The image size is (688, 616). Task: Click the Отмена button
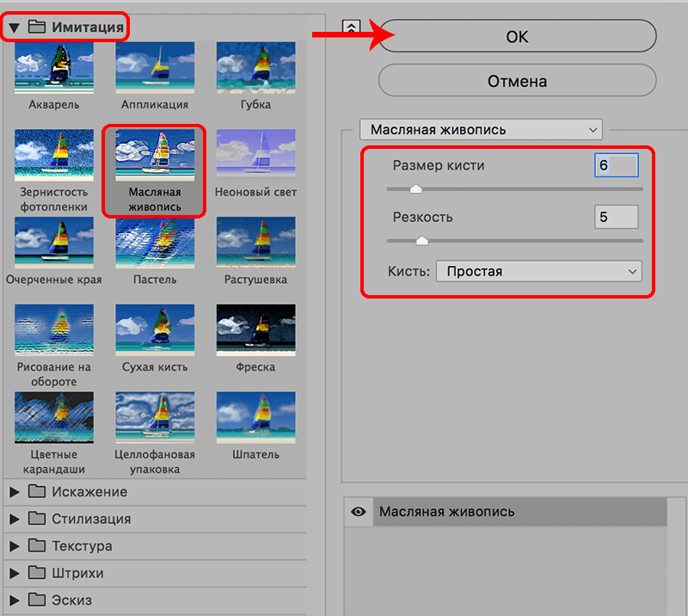point(517,83)
